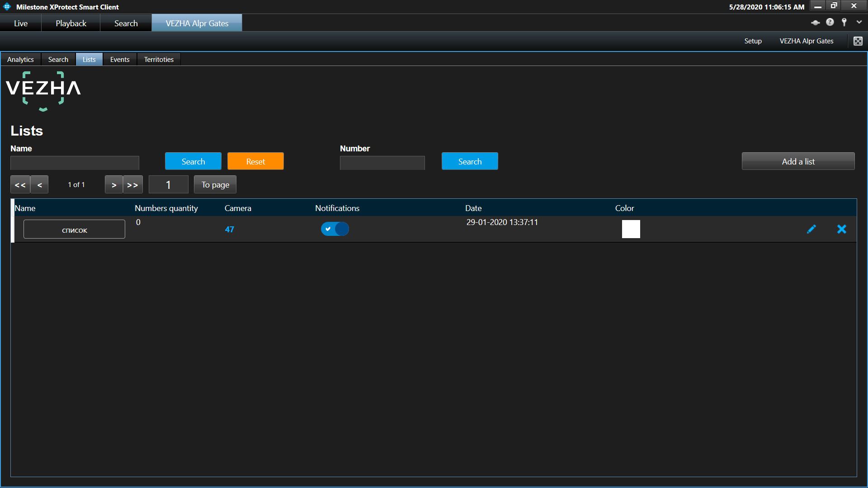This screenshot has width=868, height=488.
Task: Click the Date column header
Action: (x=473, y=208)
